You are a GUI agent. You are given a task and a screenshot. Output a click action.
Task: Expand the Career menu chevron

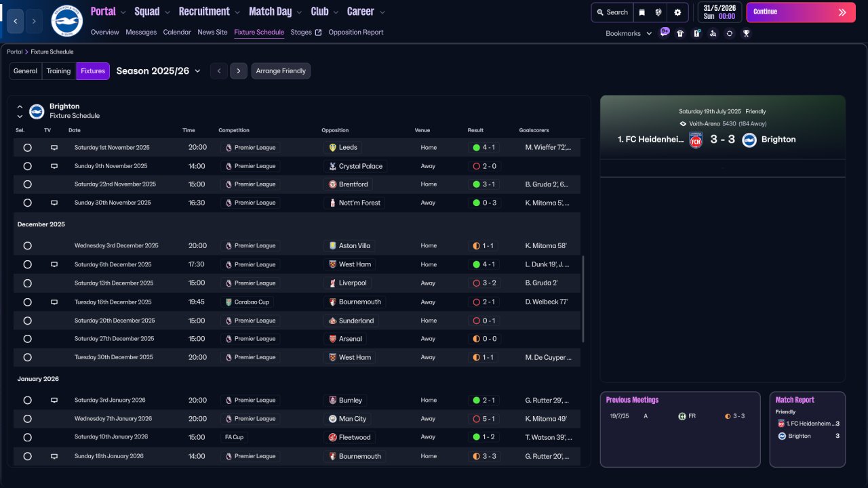point(382,12)
